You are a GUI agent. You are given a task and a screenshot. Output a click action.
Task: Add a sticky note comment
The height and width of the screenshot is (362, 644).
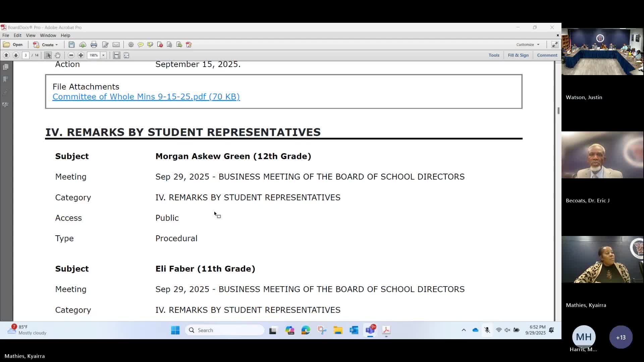point(141,45)
